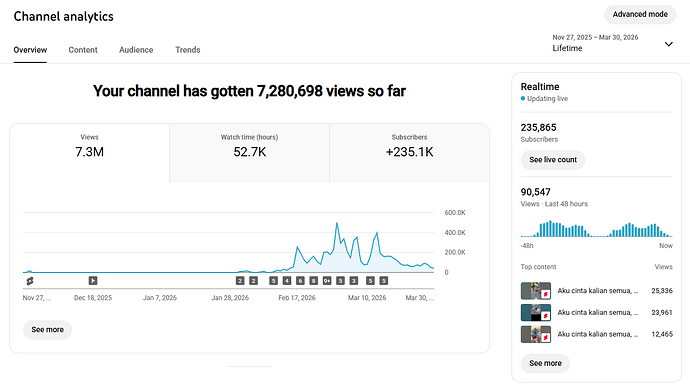This screenshot has width=690, height=386.
Task: Select the Subscribers +235.1K metric card
Action: coord(410,153)
